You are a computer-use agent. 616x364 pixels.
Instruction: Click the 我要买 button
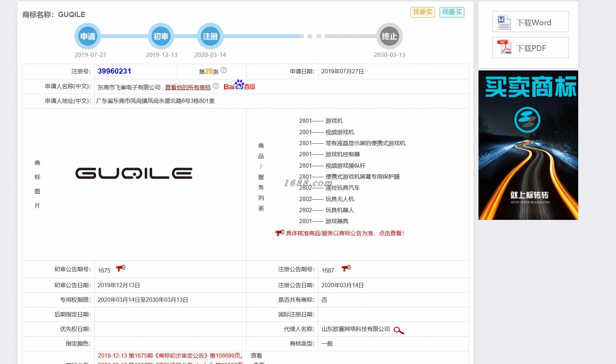(x=452, y=12)
